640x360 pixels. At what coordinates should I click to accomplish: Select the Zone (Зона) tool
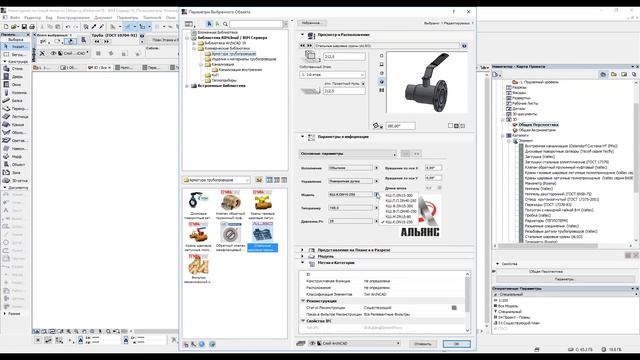coord(15,172)
